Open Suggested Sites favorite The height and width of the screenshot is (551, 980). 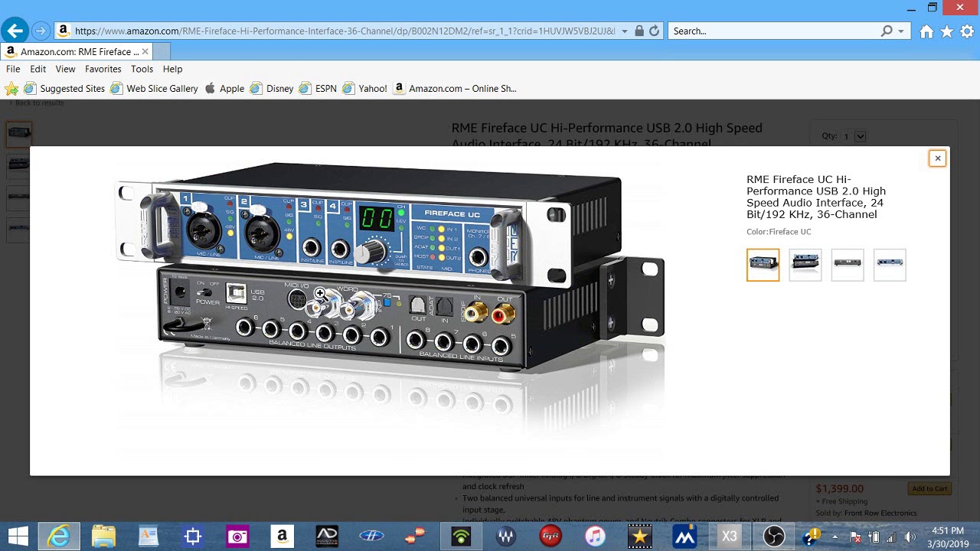(64, 89)
